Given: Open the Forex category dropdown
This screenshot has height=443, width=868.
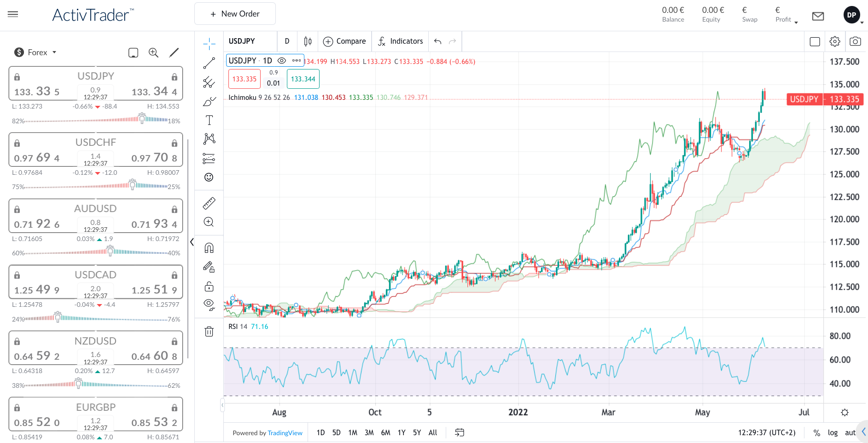Looking at the screenshot, I should (x=35, y=52).
